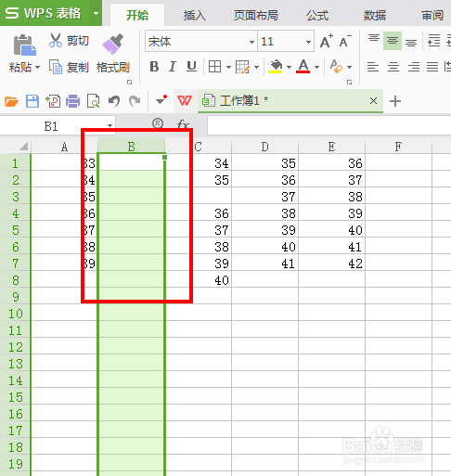Toggle middle vertical alignment
The height and width of the screenshot is (476, 451).
pyautogui.click(x=393, y=41)
